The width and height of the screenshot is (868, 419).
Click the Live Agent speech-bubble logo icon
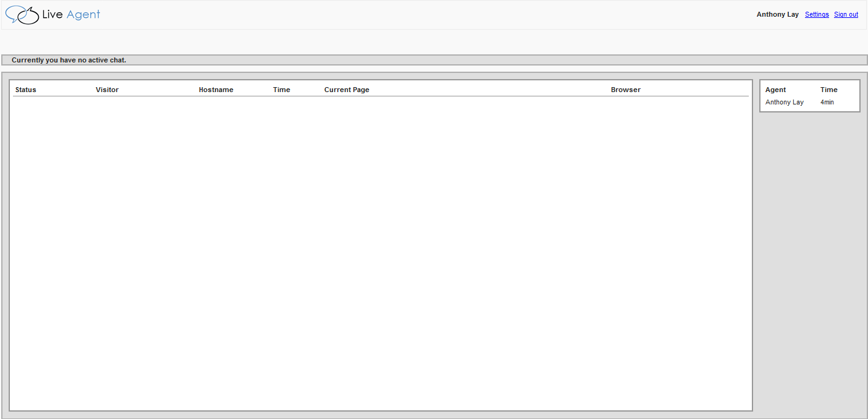tap(22, 15)
